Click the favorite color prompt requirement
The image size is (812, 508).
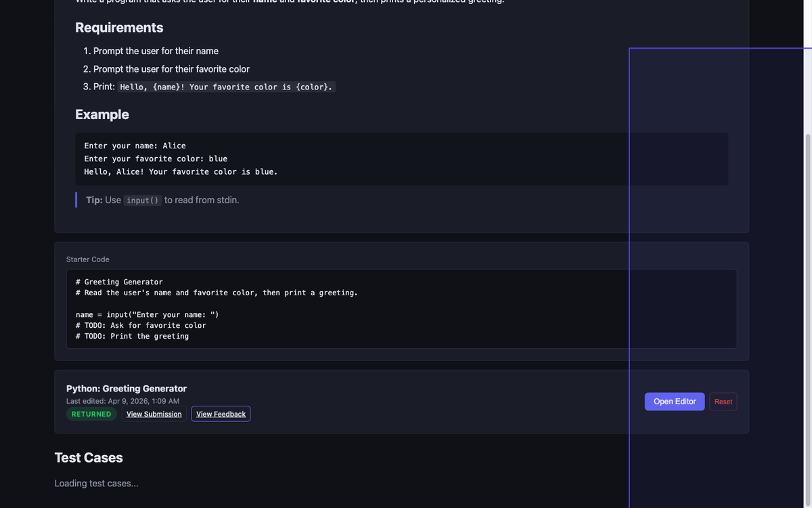(x=171, y=69)
